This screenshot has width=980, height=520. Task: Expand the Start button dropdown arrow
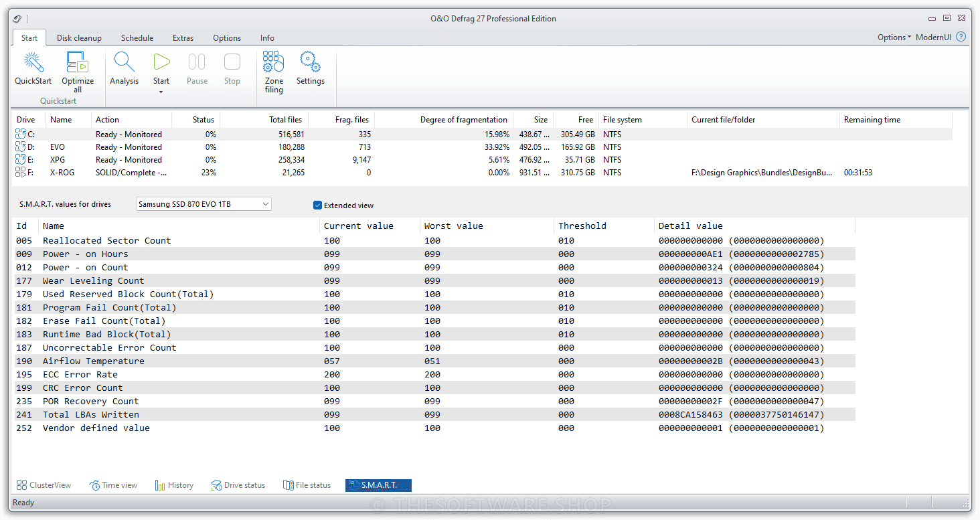tap(161, 92)
